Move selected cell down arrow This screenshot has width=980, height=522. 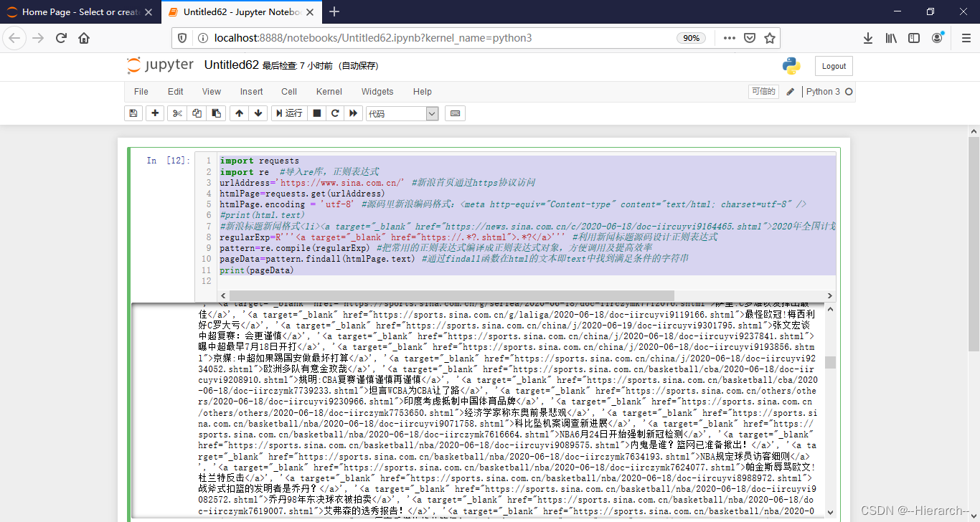[258, 113]
